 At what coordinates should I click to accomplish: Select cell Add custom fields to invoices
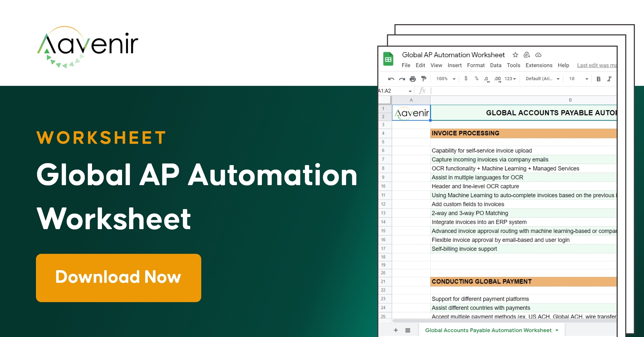[x=524, y=204]
